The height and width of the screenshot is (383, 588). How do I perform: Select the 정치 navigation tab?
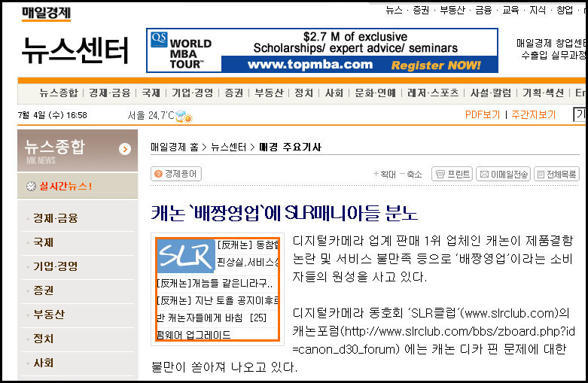303,93
